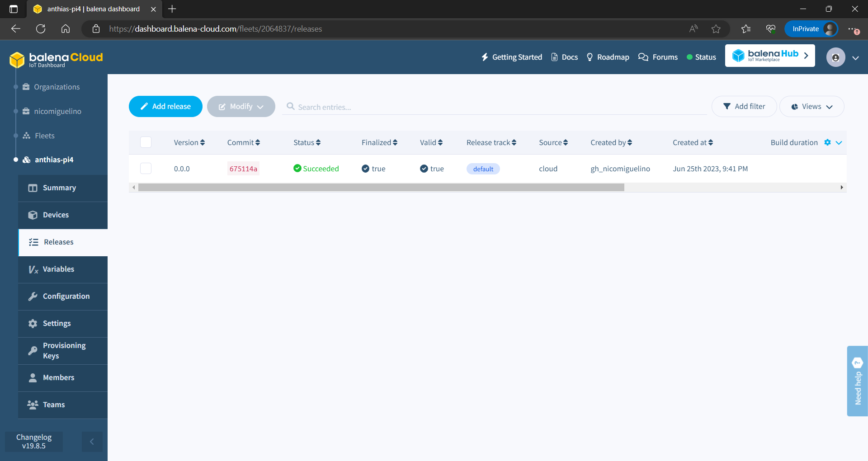868x461 pixels.
Task: Collapse the sidebar with arrow button
Action: [92, 442]
